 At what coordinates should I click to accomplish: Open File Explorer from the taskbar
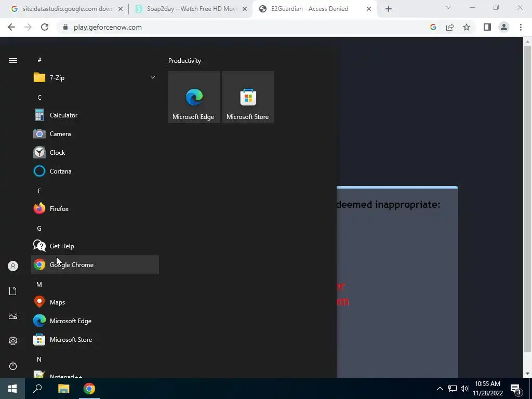click(x=63, y=389)
